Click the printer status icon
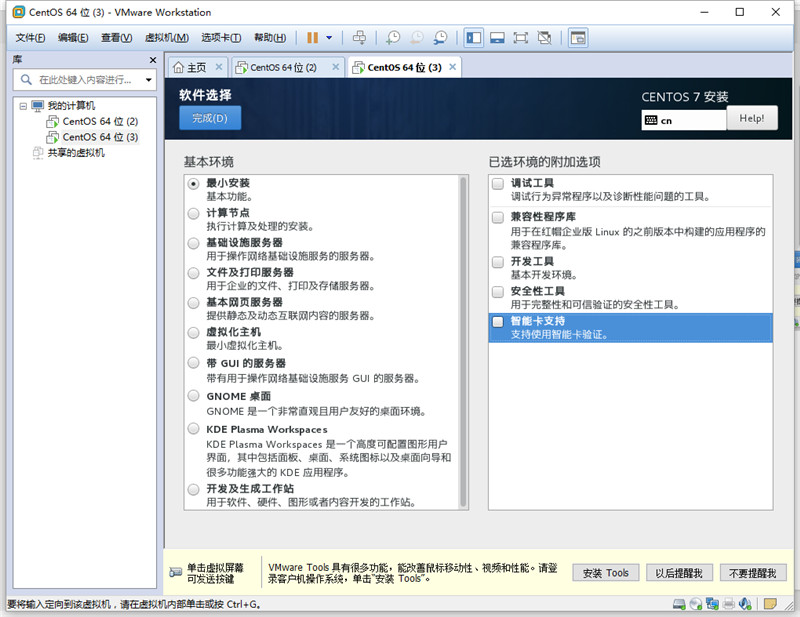Viewport: 800px width, 617px height. tap(729, 604)
